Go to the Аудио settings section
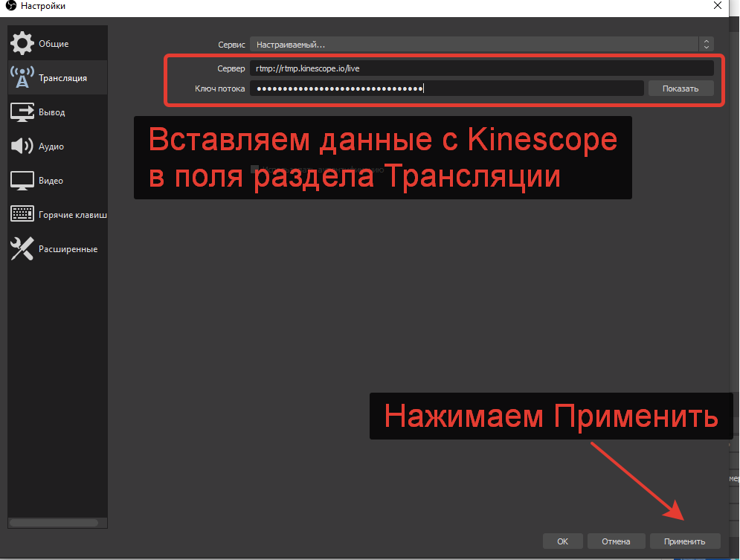 [57, 147]
